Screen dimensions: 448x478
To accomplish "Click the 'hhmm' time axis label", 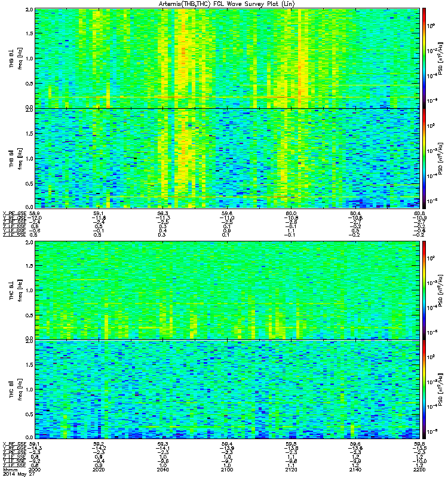I will 10,470.
